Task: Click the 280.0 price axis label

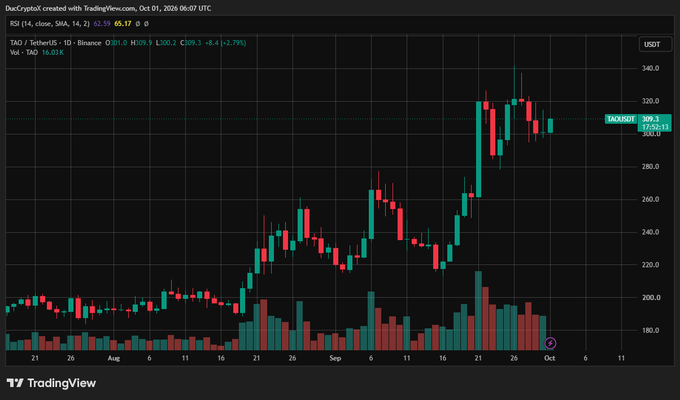Action: [651, 167]
